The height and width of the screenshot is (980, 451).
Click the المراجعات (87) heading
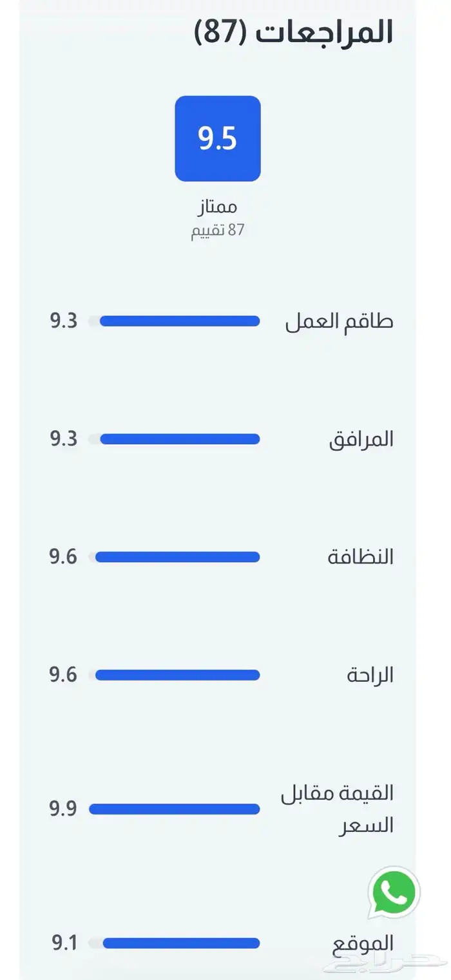point(294,32)
